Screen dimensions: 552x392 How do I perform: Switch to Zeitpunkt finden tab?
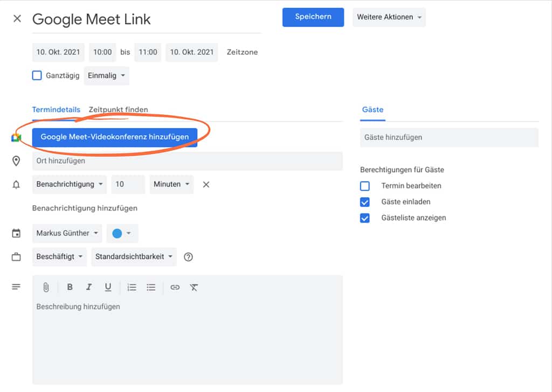coord(118,110)
